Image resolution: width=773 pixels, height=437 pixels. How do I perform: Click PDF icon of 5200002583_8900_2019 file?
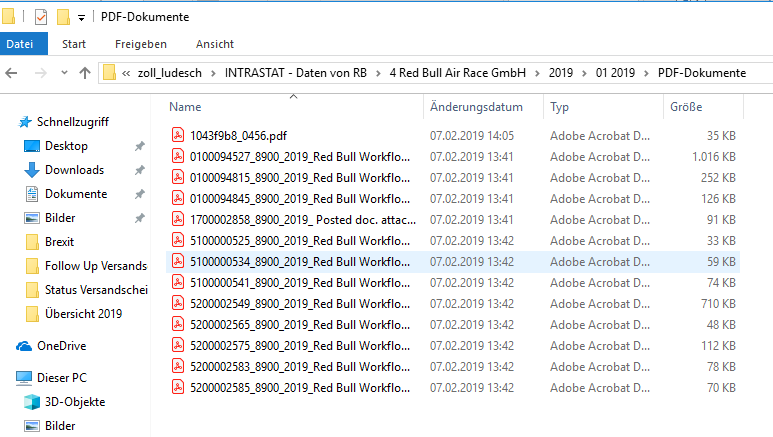click(x=178, y=366)
